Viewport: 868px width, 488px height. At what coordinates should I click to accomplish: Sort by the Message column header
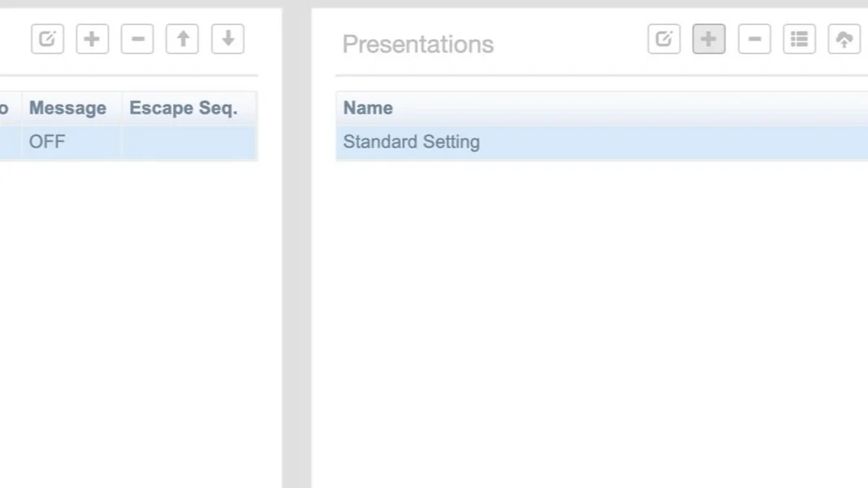tap(67, 108)
